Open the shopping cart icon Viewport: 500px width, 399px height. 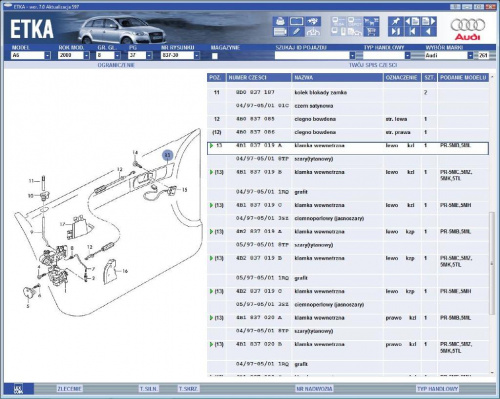[x=371, y=32]
